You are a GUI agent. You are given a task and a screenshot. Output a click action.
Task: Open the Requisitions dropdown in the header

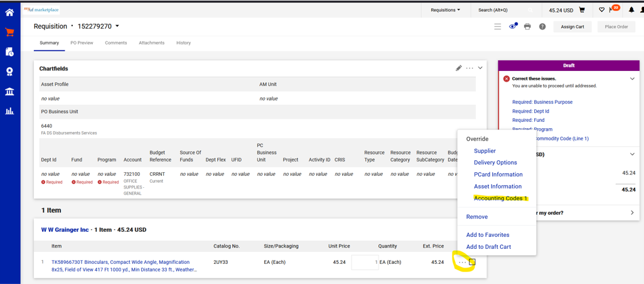click(x=445, y=10)
